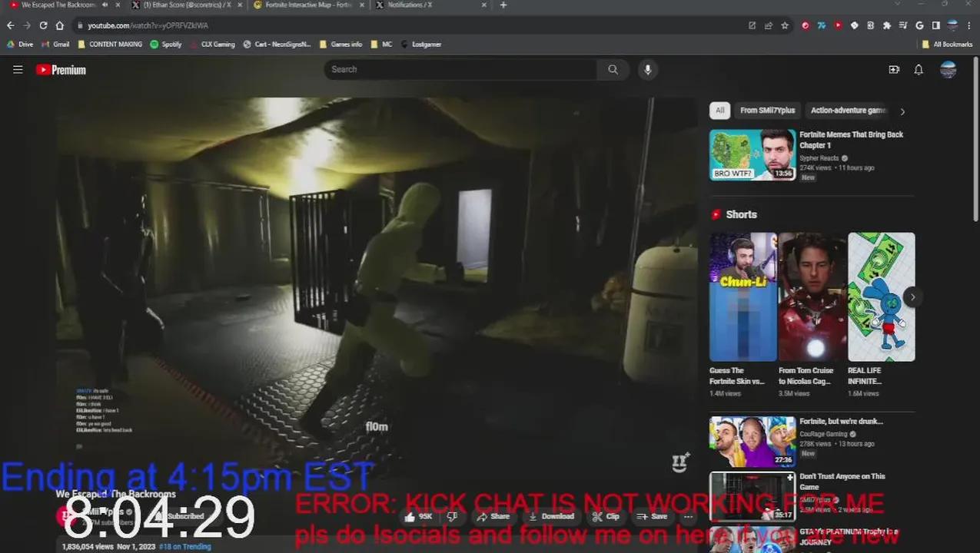Open the YouTube account avatar menu
Image resolution: width=980 pixels, height=553 pixels.
948,70
